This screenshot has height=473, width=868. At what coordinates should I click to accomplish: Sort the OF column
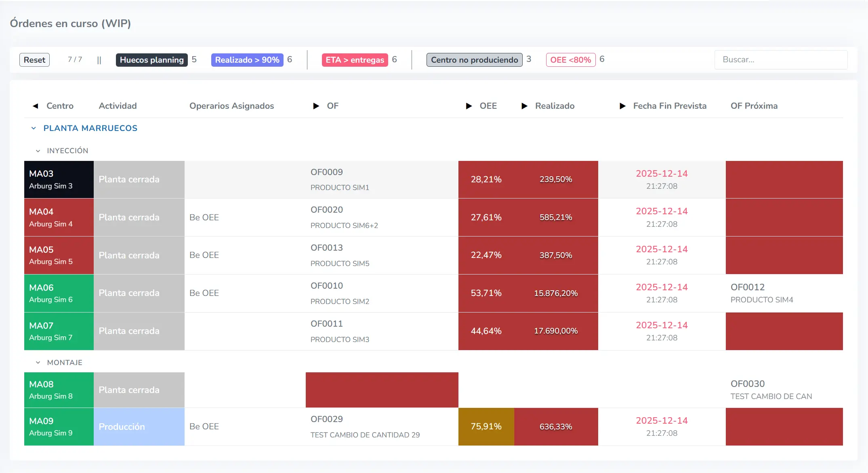(x=316, y=106)
